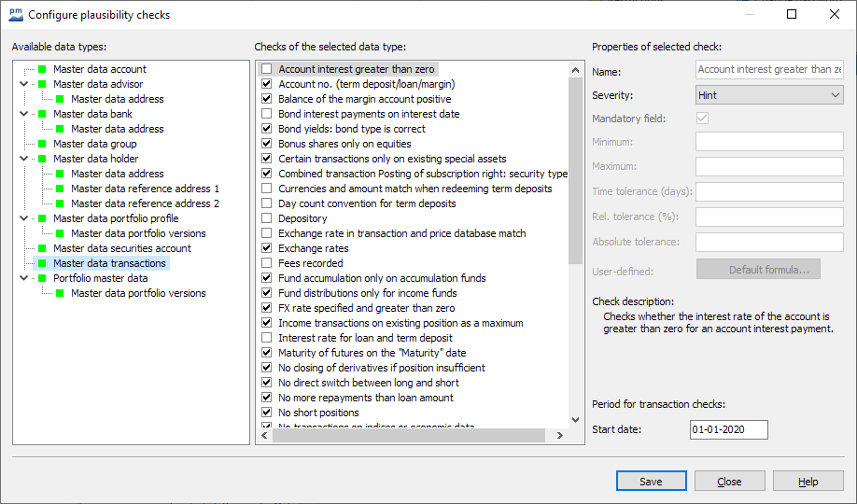Click green square icon of Master data group

click(42, 144)
